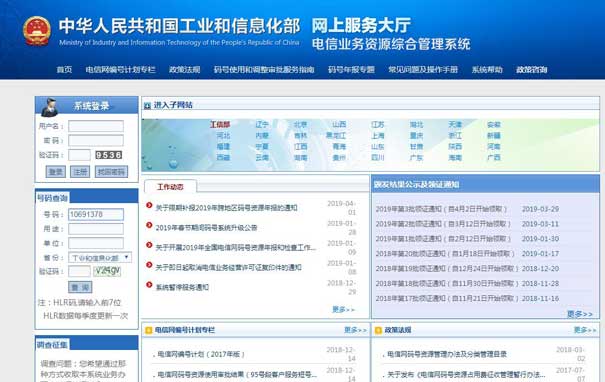Open the 系统暂停服务通知 news link

click(x=182, y=287)
